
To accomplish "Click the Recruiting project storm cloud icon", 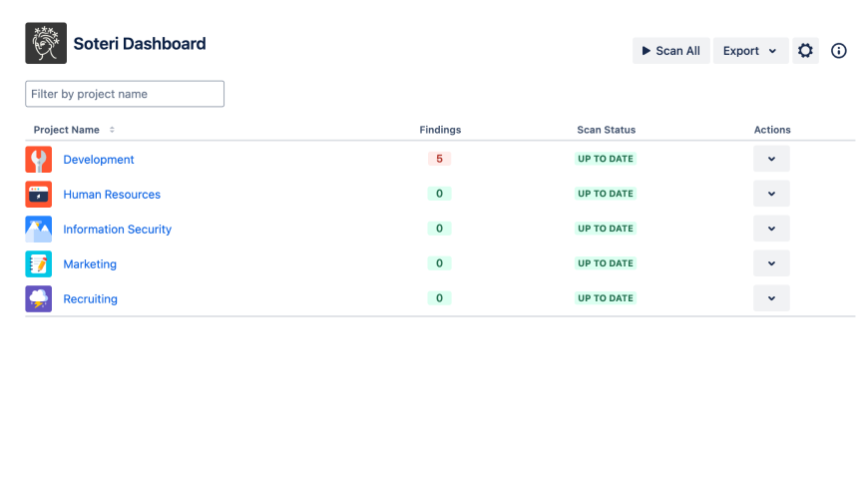I will coord(39,299).
